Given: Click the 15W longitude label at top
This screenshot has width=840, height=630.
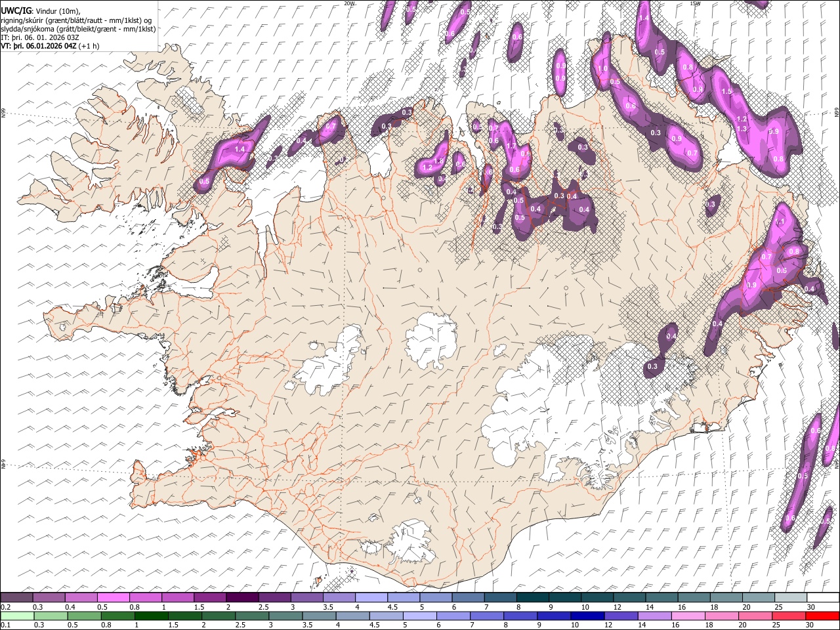Looking at the screenshot, I should pyautogui.click(x=695, y=3).
